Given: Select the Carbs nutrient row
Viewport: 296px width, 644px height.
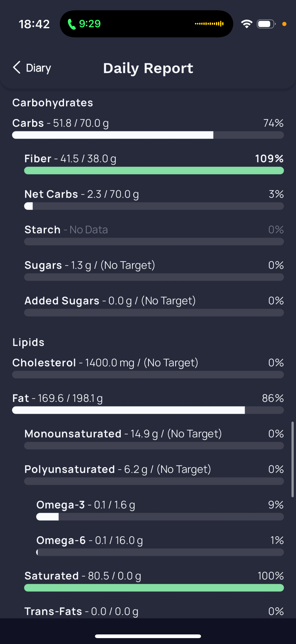Looking at the screenshot, I should coord(148,128).
